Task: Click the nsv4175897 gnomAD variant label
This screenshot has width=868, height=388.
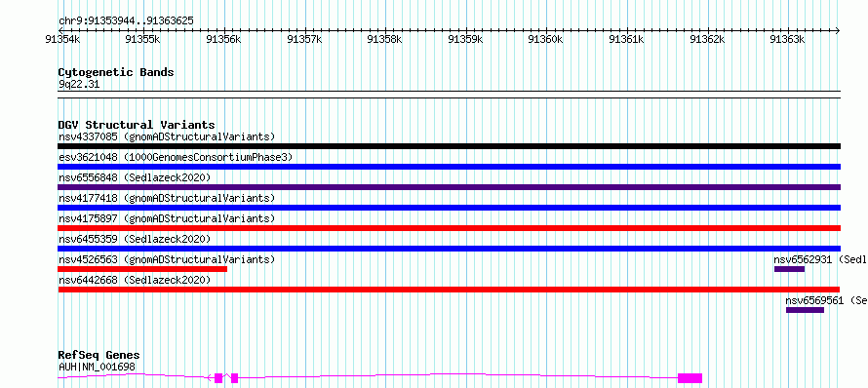Action: pos(167,218)
